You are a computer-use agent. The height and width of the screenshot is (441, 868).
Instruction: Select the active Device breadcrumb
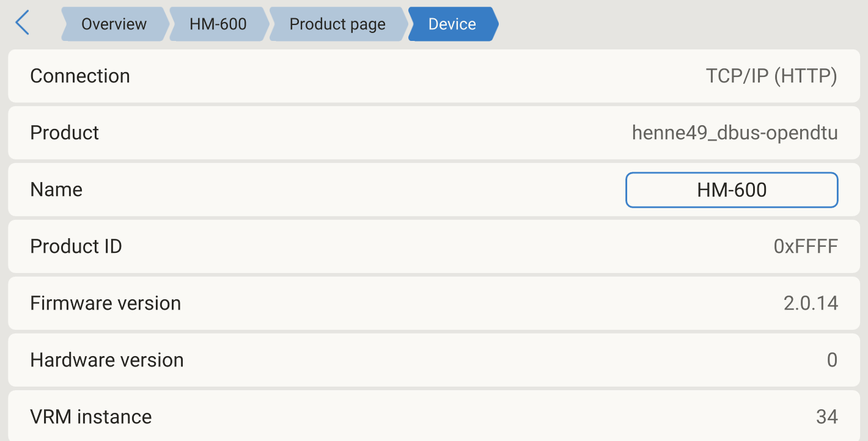pyautogui.click(x=452, y=24)
